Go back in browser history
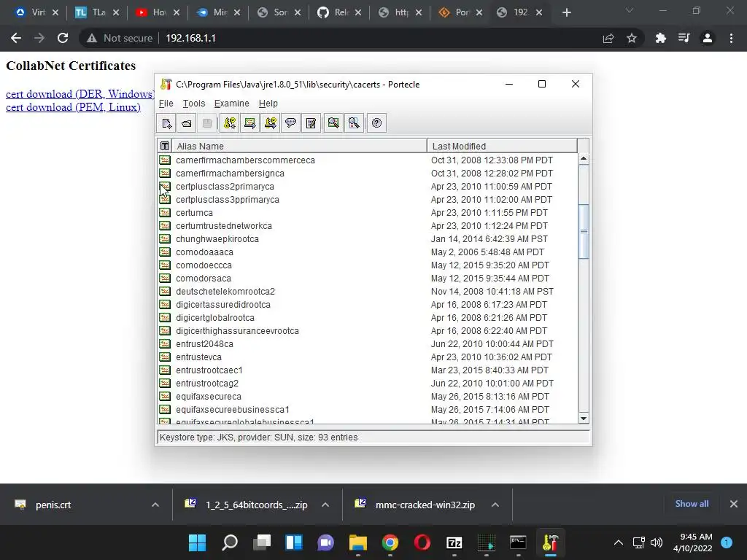747x560 pixels. [x=16, y=38]
